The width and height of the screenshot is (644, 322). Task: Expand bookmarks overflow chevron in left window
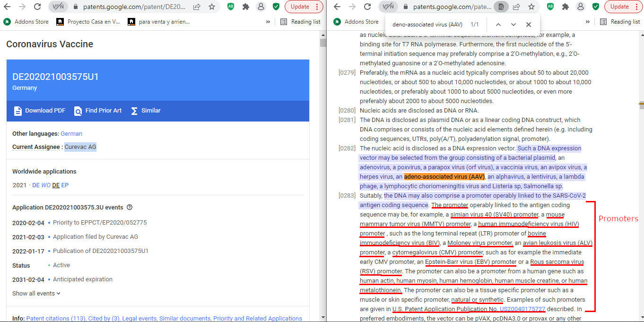tap(268, 22)
